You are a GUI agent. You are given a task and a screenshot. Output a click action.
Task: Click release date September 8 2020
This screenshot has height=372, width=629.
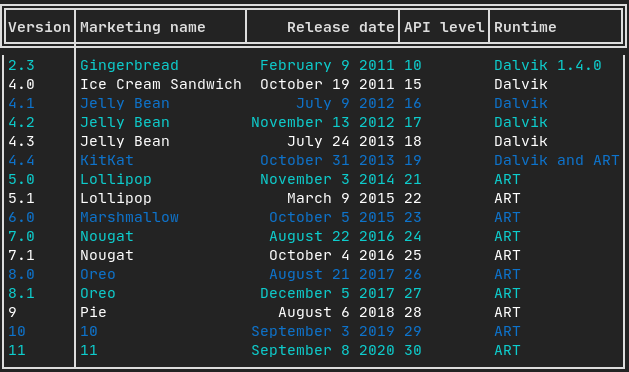323,350
